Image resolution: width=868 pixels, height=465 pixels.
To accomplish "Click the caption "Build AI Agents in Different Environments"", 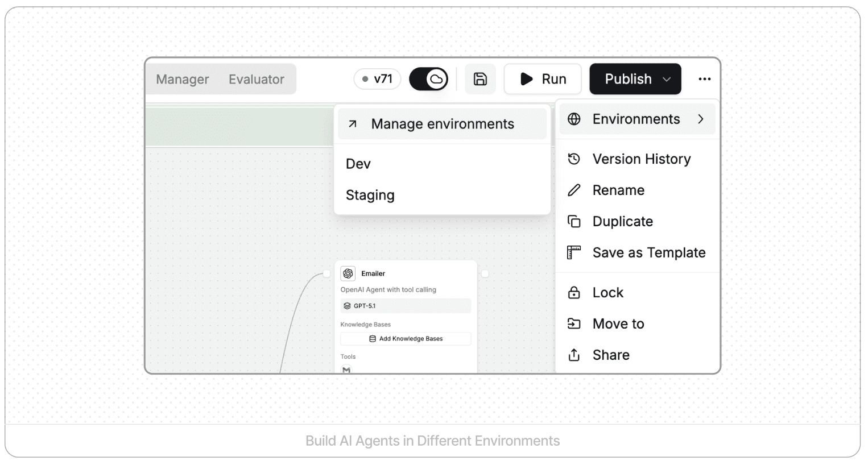I will 433,441.
